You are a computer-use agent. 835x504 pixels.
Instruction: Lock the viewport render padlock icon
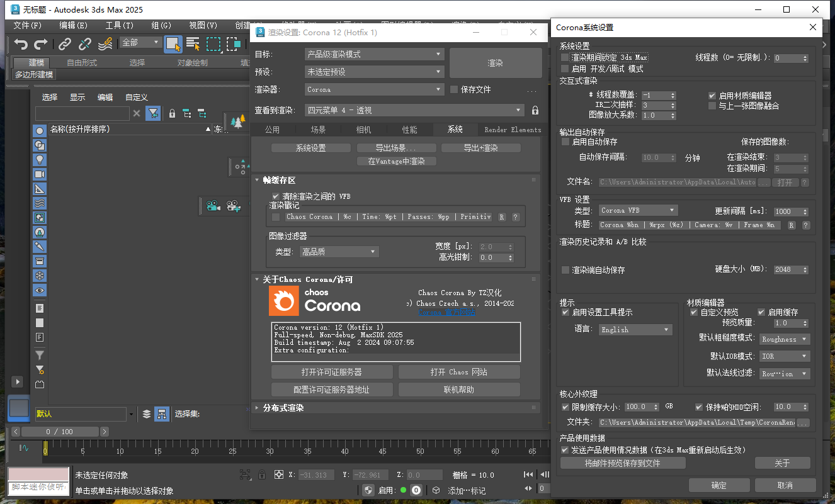[x=535, y=110]
